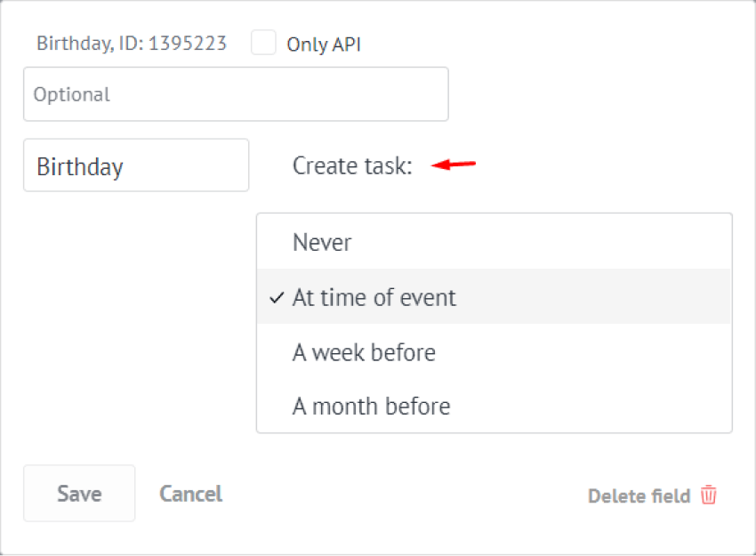Screen dimensions: 756x556
Task: Pick A month before from the list
Action: pyautogui.click(x=371, y=407)
